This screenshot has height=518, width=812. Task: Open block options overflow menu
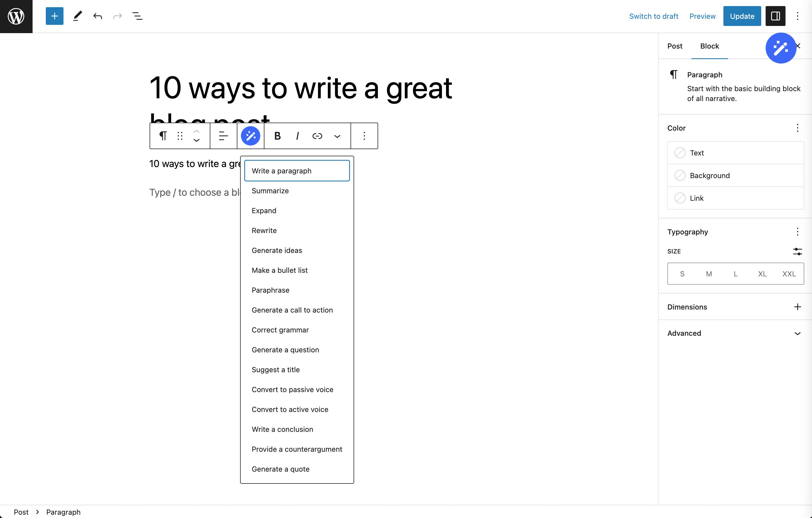364,136
